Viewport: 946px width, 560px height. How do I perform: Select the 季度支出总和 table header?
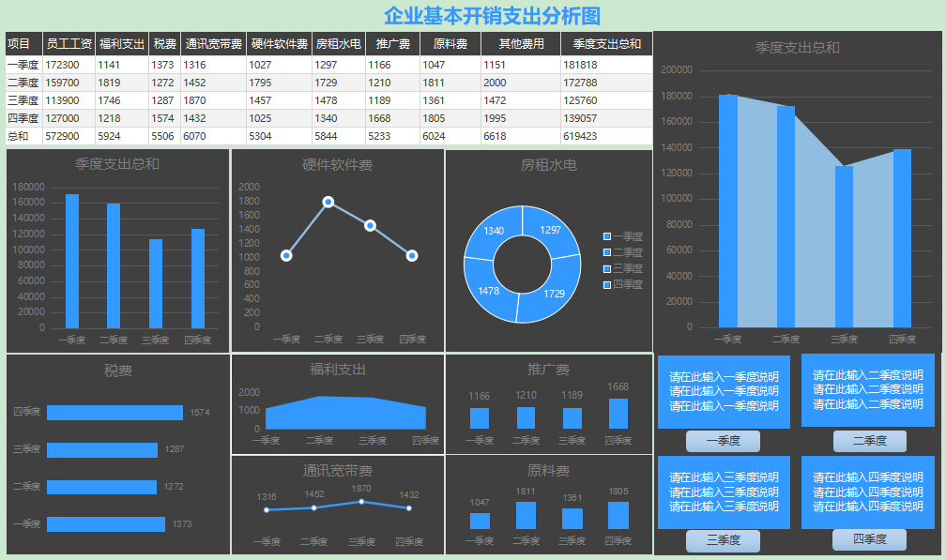[x=606, y=44]
